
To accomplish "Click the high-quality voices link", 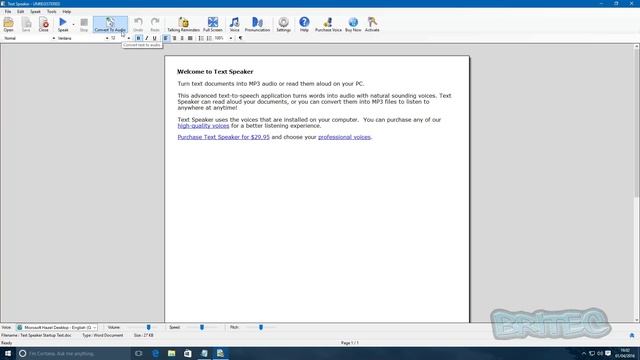I will 203,126.
